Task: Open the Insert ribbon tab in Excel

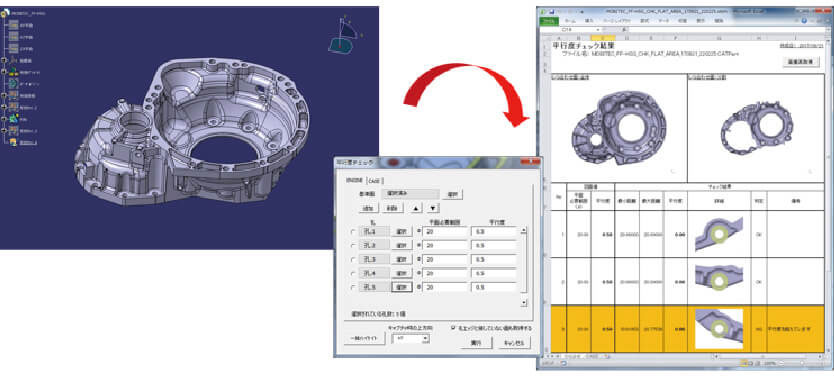Action: 589,21
